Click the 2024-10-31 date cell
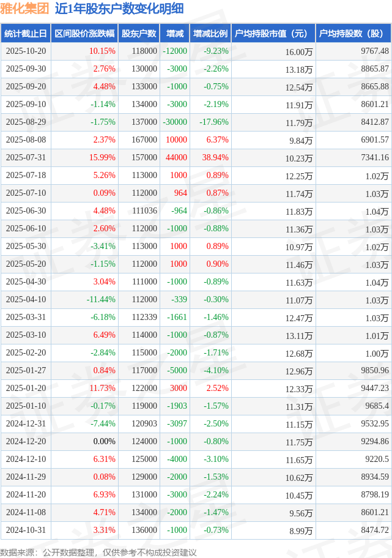Viewport: 392px width, 558px height. [25, 530]
